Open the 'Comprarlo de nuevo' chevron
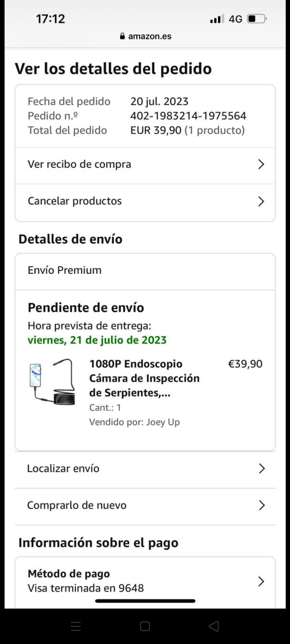Screen dimensions: 290x644 [x=262, y=505]
